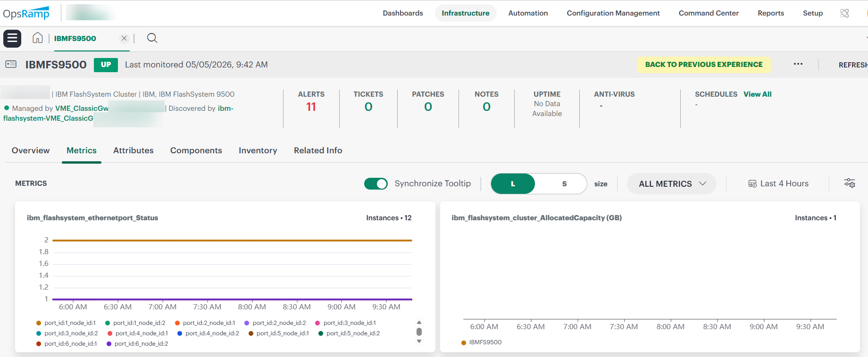Viewport: 868px width, 357px height.
Task: Open the search magnifier icon
Action: 152,38
